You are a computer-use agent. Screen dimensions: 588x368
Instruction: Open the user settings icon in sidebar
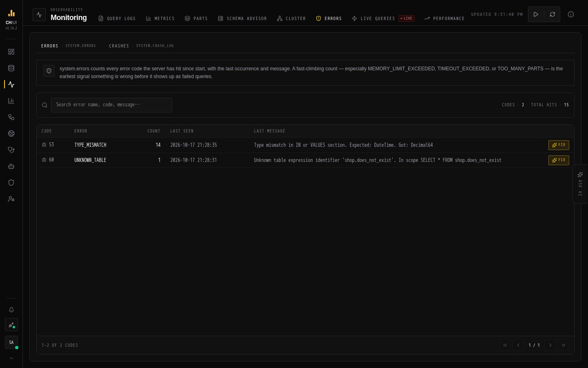(x=11, y=199)
